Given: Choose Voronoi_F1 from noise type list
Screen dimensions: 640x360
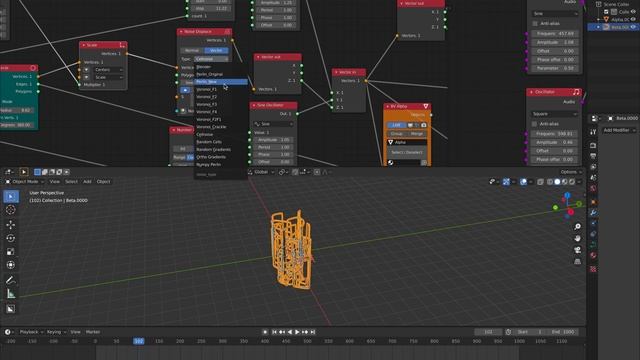Looking at the screenshot, I should (221, 89).
